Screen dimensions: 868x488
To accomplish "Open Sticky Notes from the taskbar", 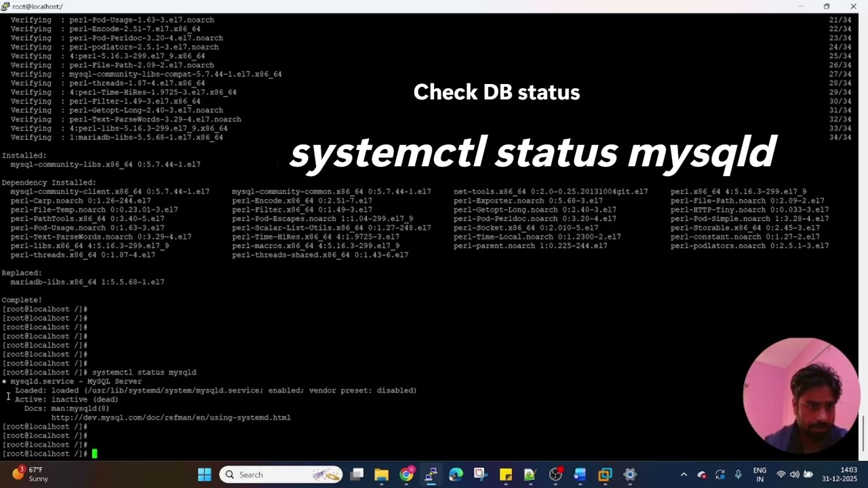I will pos(505,474).
